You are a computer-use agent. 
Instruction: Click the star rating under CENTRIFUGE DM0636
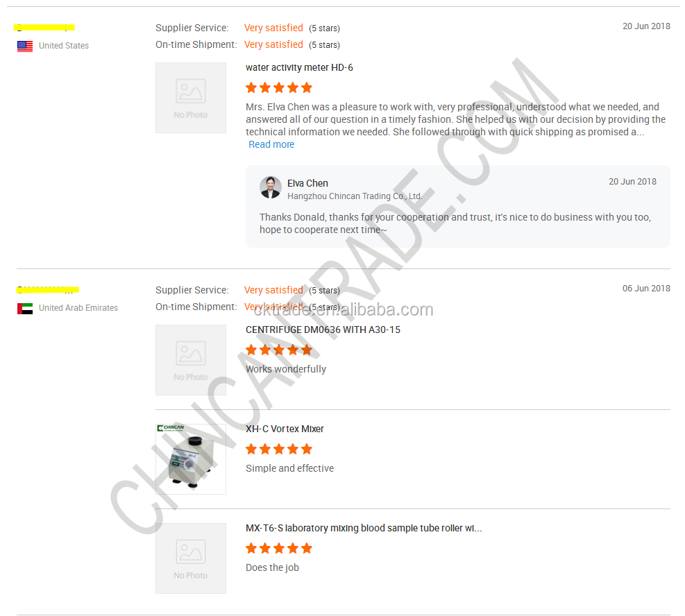pos(279,350)
